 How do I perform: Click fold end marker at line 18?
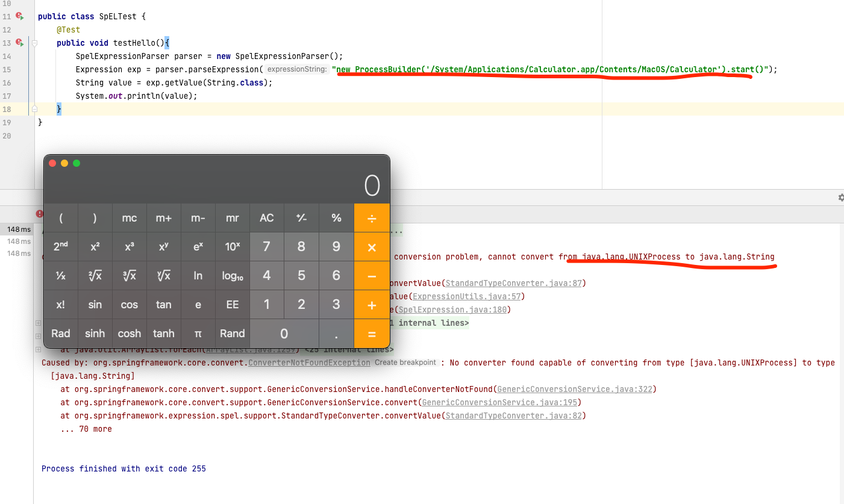pyautogui.click(x=34, y=109)
